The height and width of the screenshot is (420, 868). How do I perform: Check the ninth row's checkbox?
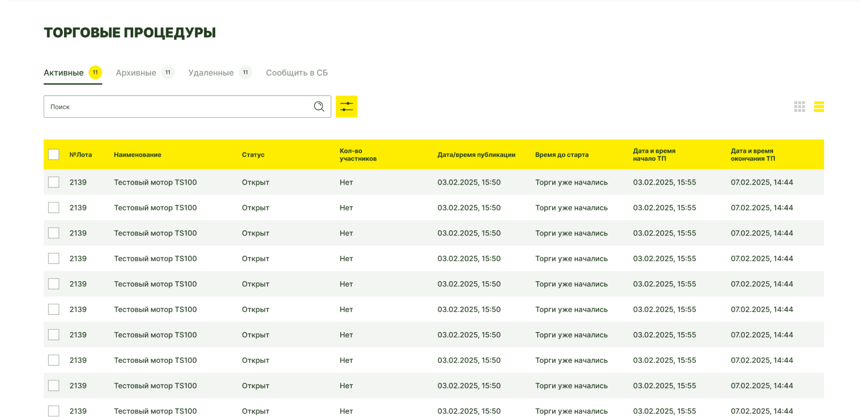54,386
